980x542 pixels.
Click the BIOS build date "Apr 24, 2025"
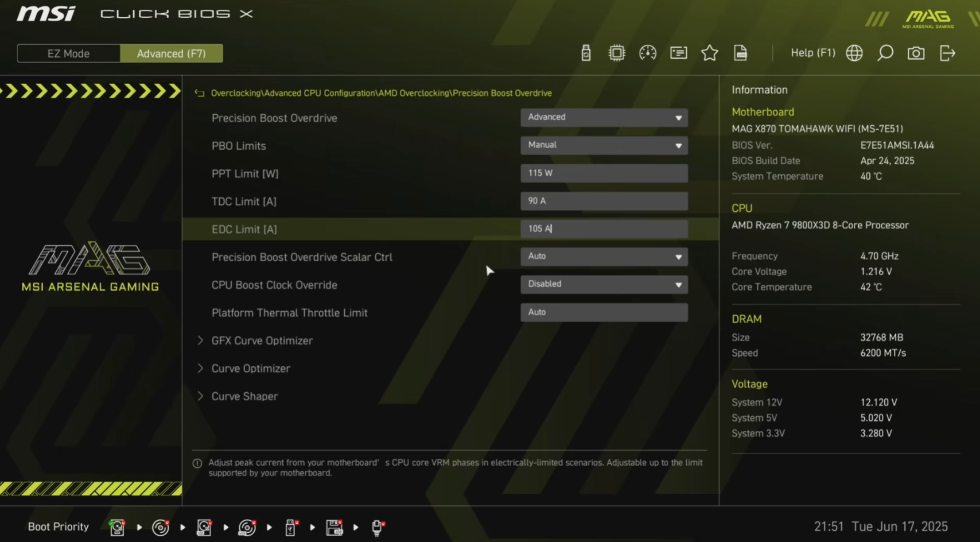(x=888, y=161)
